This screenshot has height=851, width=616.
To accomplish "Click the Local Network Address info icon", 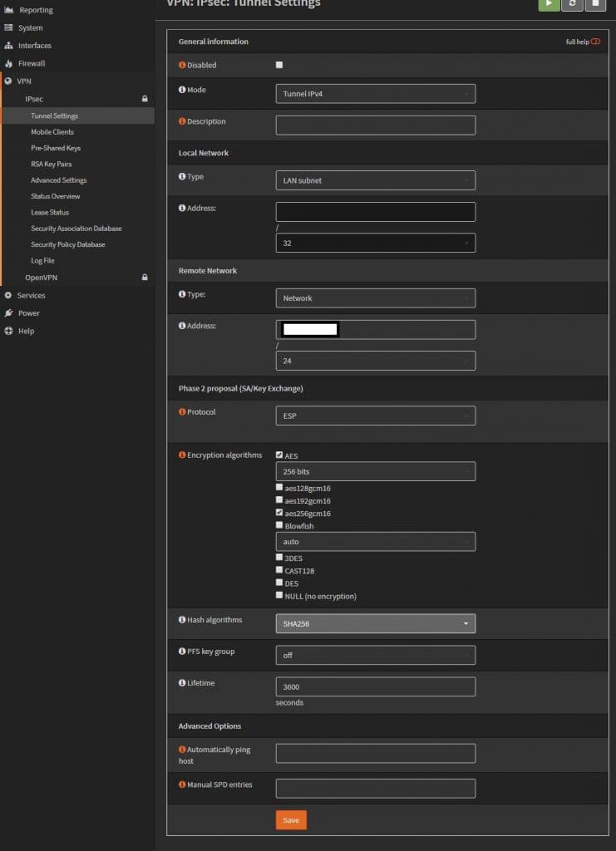I will 182,208.
